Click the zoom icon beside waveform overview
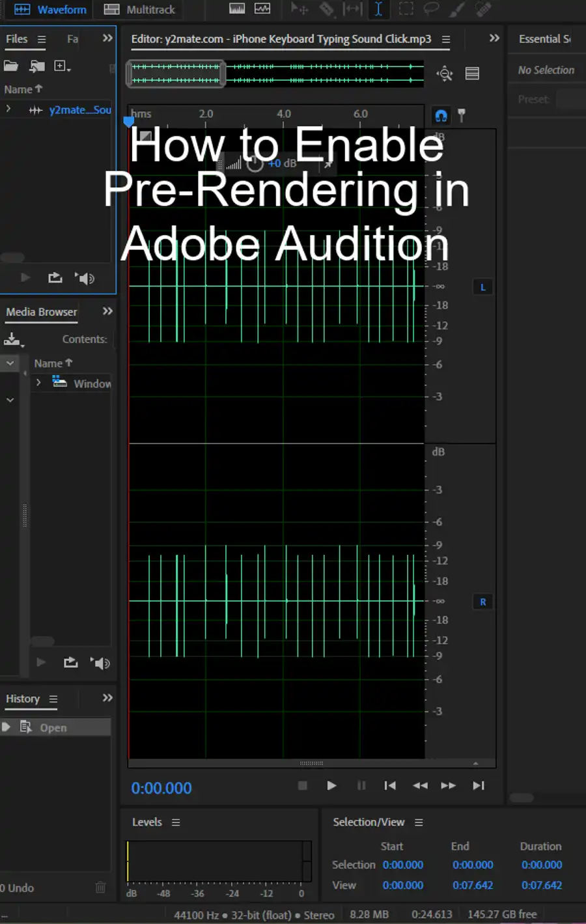The height and width of the screenshot is (924, 586). (445, 74)
